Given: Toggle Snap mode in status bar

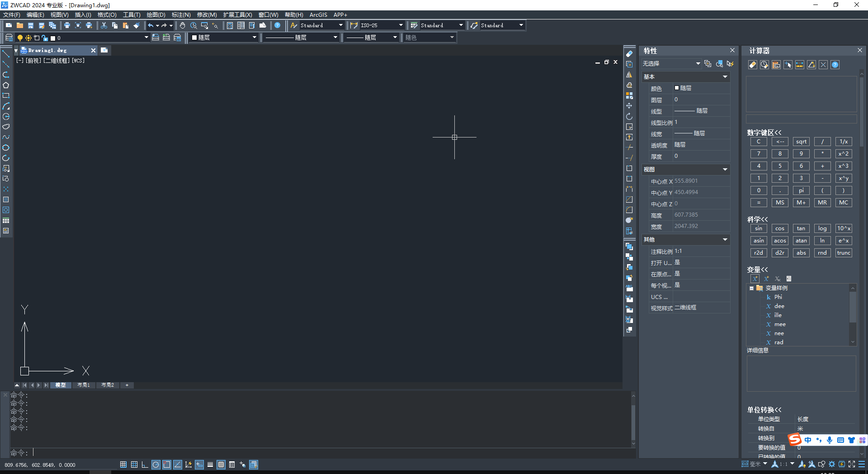Looking at the screenshot, I should point(123,465).
